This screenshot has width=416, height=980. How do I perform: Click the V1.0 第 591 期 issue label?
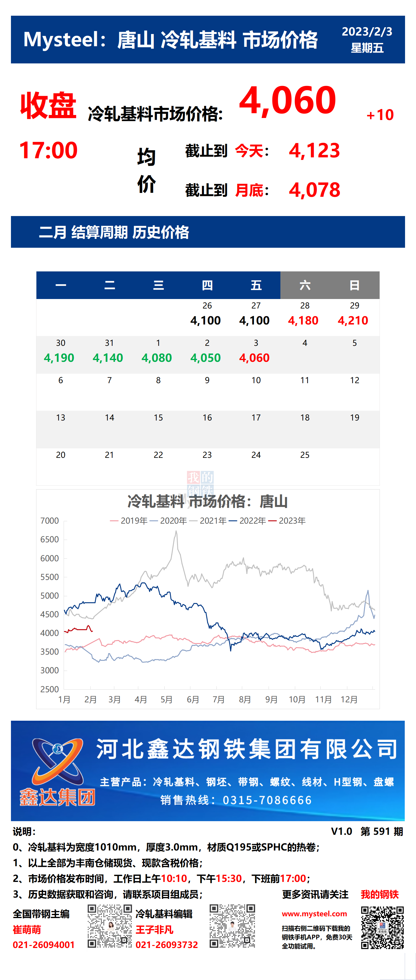click(x=367, y=831)
